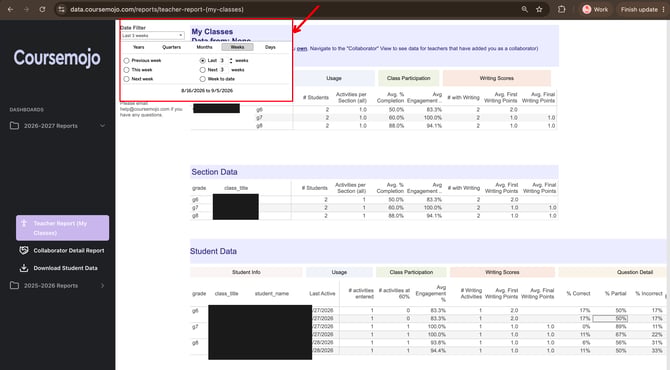Screen dimensions: 670x370
Task: Select the Last N weeks radio option
Action: tap(203, 61)
